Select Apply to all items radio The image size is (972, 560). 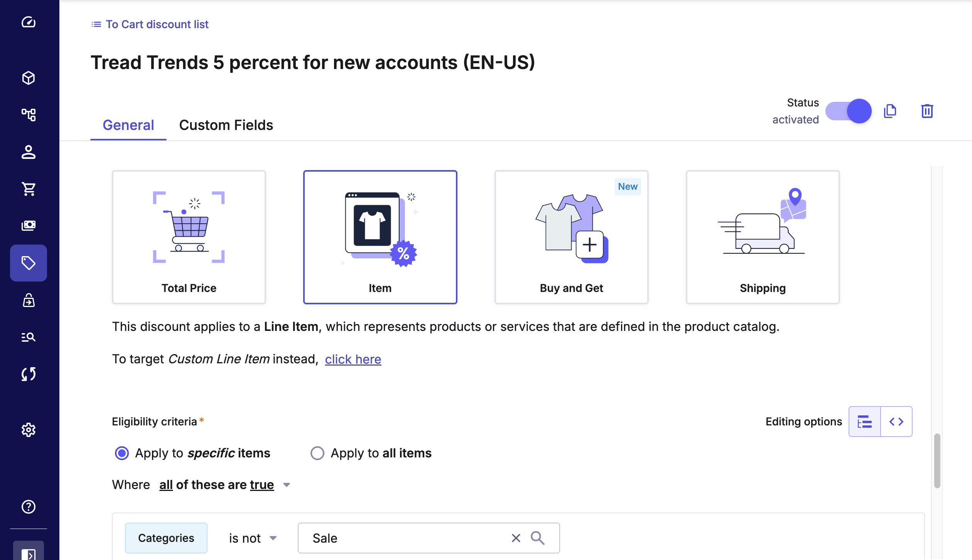317,453
